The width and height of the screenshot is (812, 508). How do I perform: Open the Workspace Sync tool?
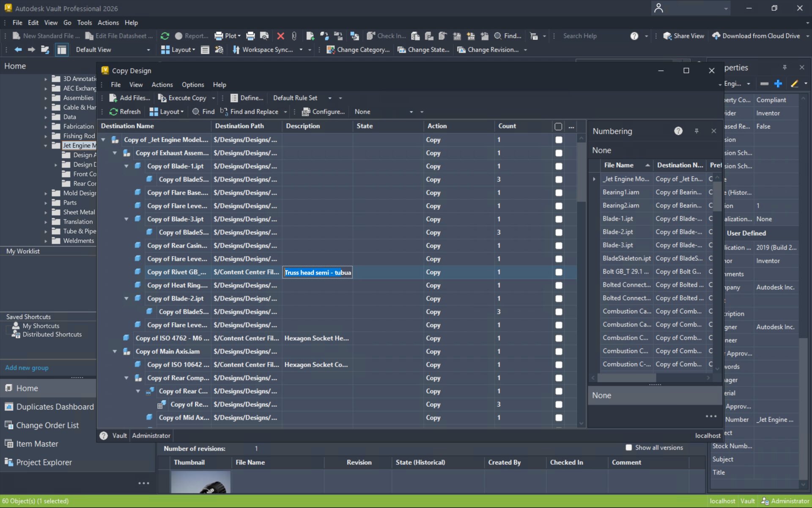click(x=265, y=50)
